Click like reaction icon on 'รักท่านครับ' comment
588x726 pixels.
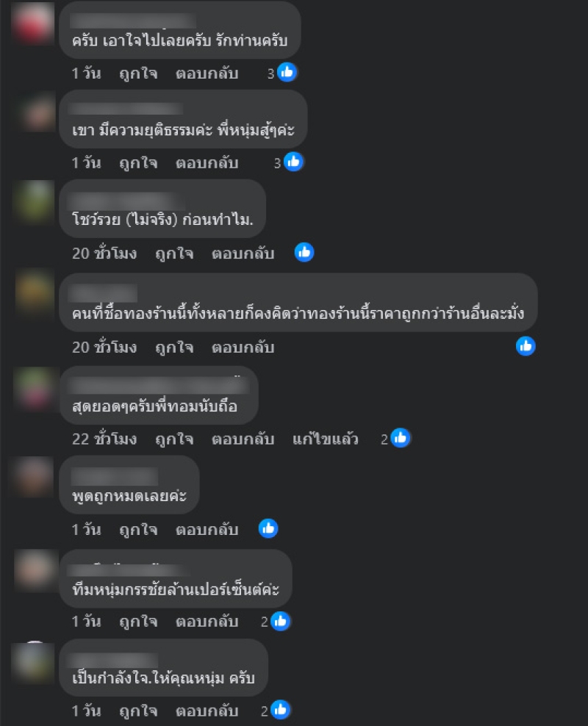pyautogui.click(x=287, y=72)
